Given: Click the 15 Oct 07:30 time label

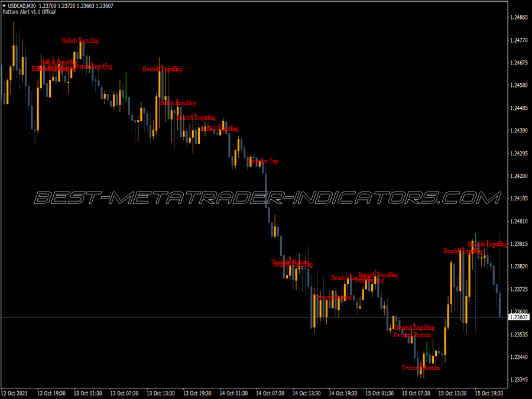Looking at the screenshot, I should (x=416, y=393).
